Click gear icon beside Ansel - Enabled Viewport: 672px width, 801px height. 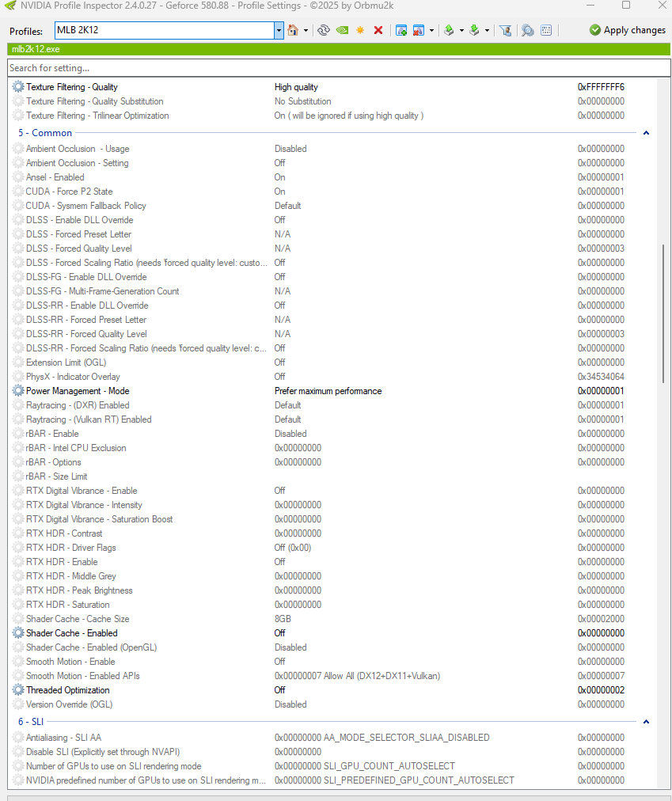[18, 177]
